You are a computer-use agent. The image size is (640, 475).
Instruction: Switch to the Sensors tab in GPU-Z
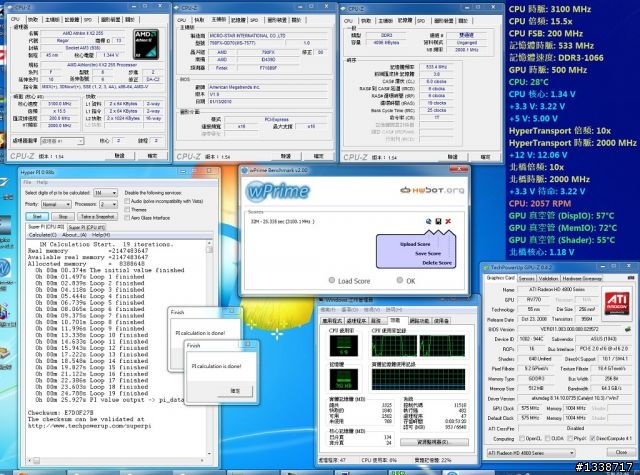click(526, 279)
